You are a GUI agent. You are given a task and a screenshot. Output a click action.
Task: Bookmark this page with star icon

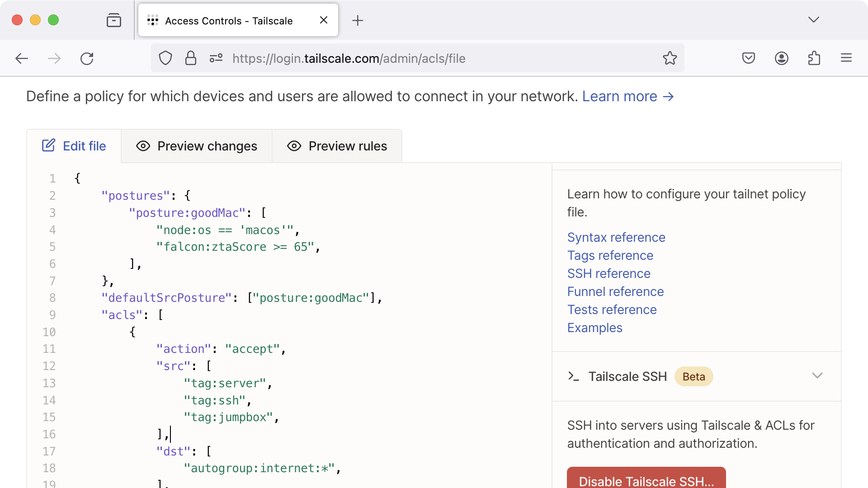(x=670, y=58)
